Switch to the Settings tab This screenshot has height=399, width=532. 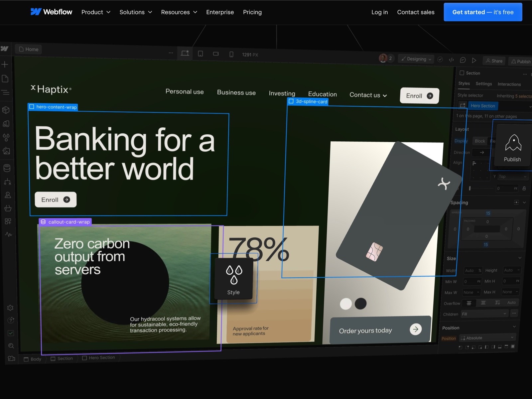(484, 84)
